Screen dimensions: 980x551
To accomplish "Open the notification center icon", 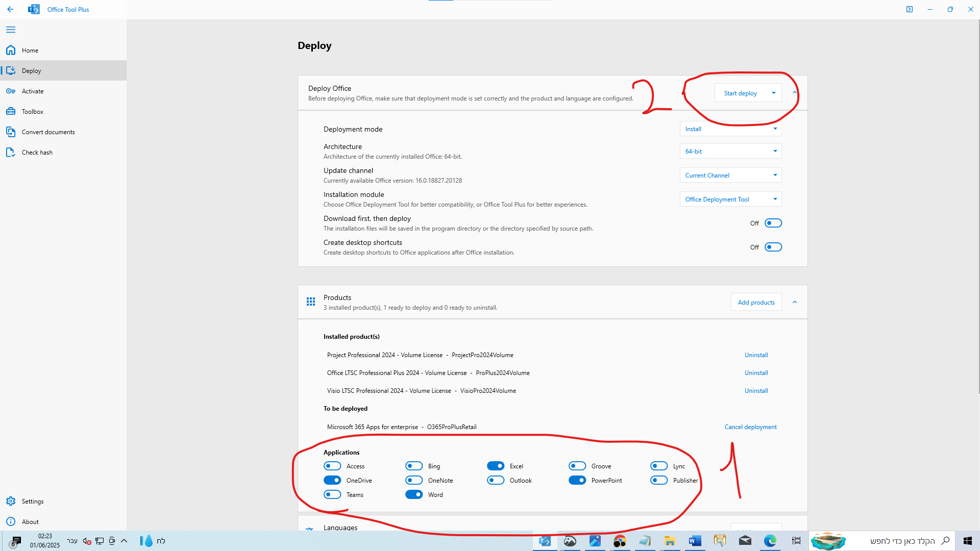I will pos(15,541).
